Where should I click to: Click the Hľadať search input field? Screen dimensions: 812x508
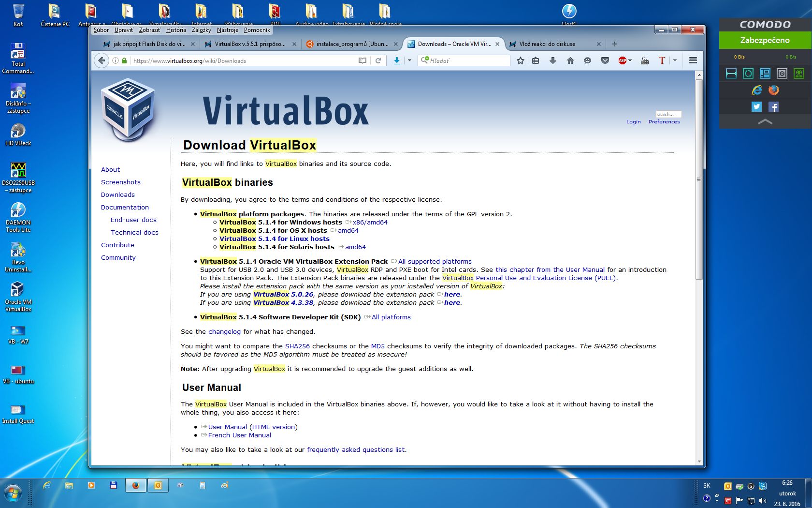(x=464, y=60)
